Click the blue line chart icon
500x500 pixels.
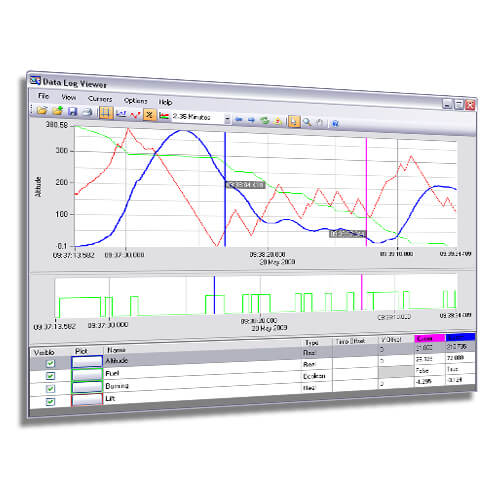point(121,114)
